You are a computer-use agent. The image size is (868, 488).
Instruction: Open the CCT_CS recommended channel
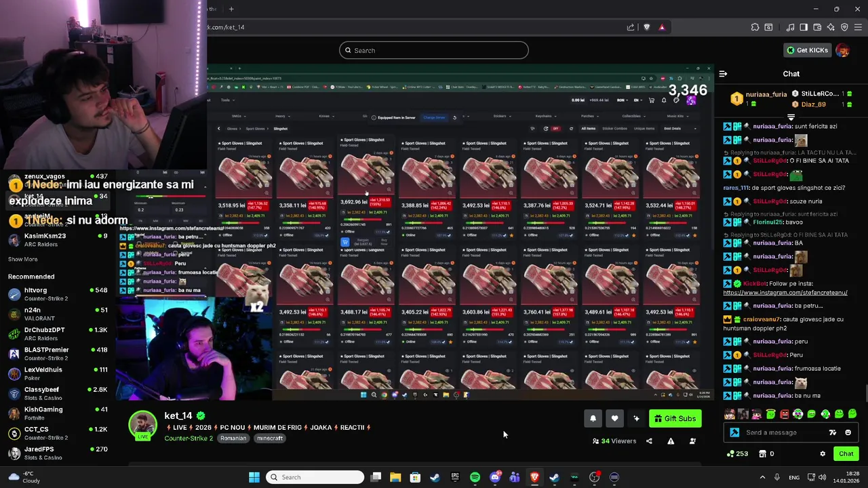pyautogui.click(x=58, y=433)
